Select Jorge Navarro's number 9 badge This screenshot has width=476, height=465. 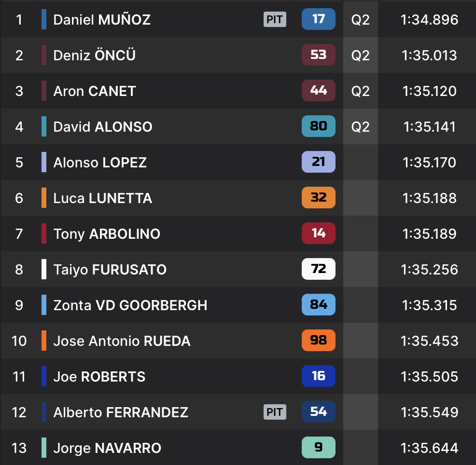pos(318,448)
